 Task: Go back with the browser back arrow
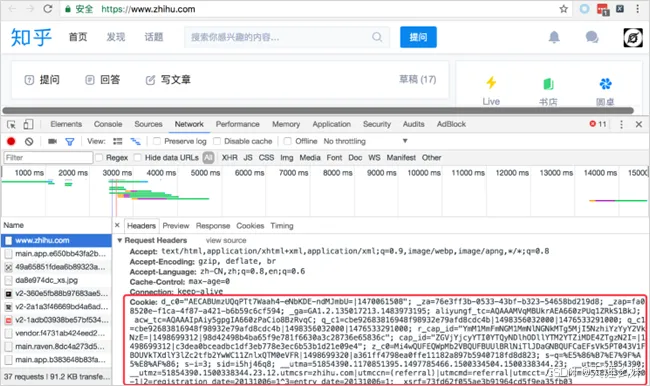coord(12,9)
